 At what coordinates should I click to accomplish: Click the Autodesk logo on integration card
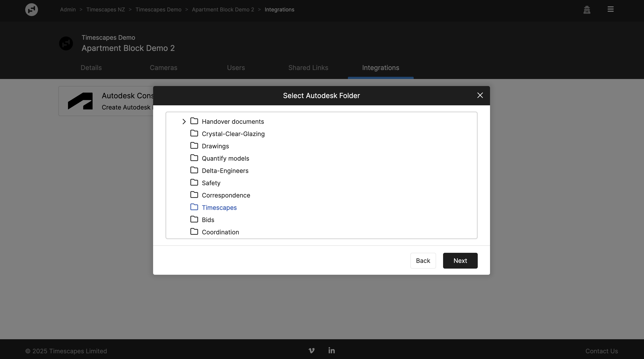click(x=80, y=101)
